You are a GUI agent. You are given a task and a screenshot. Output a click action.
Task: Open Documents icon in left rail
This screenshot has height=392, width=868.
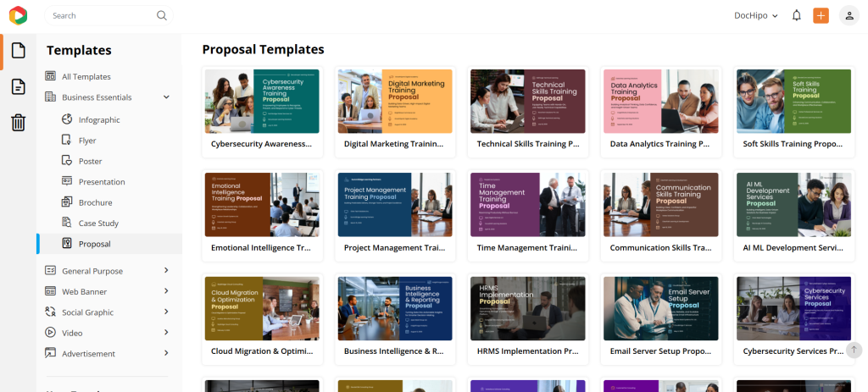[19, 87]
